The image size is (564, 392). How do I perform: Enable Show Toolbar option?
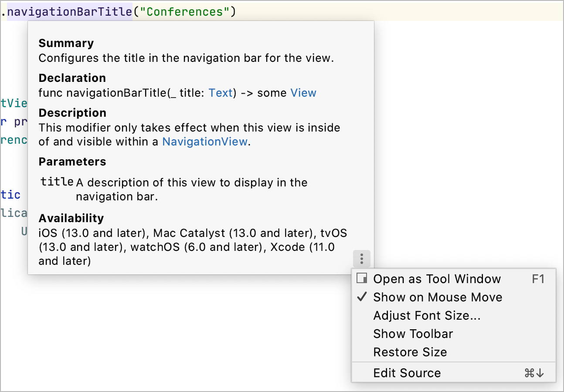[413, 334]
